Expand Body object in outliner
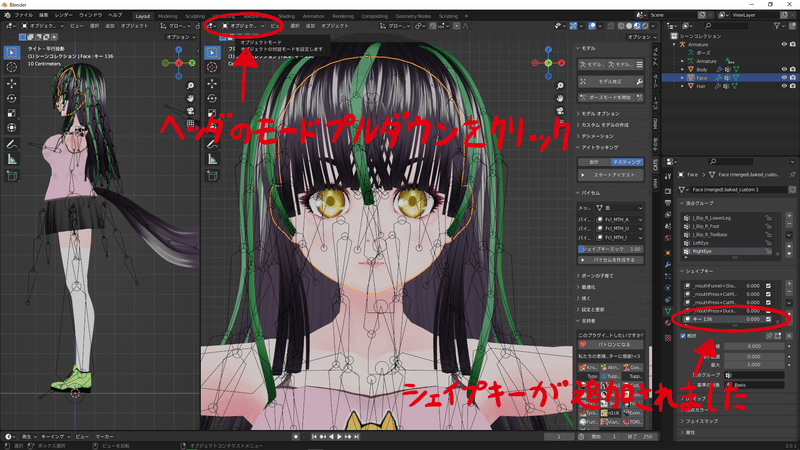 (x=683, y=69)
